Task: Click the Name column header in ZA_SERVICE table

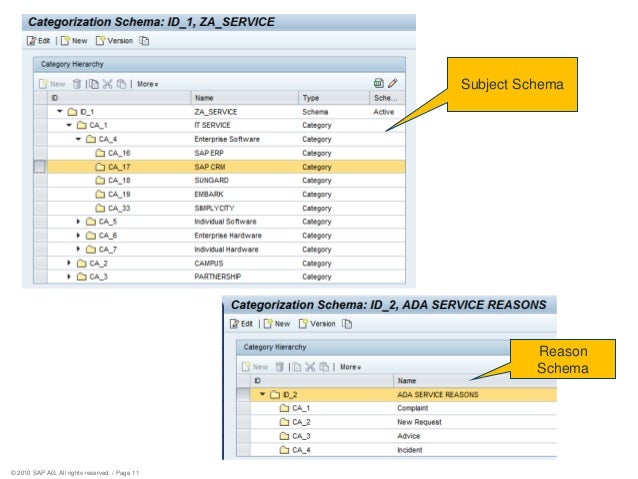Action: [x=245, y=98]
